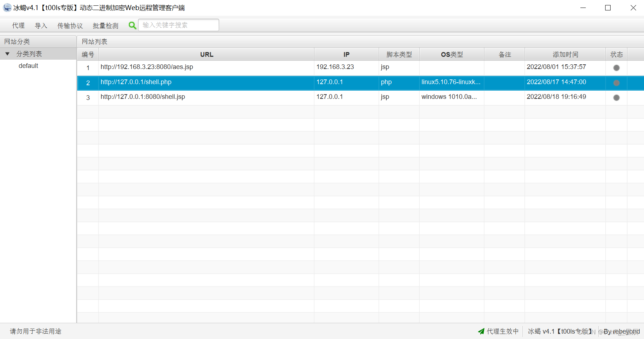Click OS cell windows 1010.0a...
Screen dimensions: 644x339
[452, 97]
